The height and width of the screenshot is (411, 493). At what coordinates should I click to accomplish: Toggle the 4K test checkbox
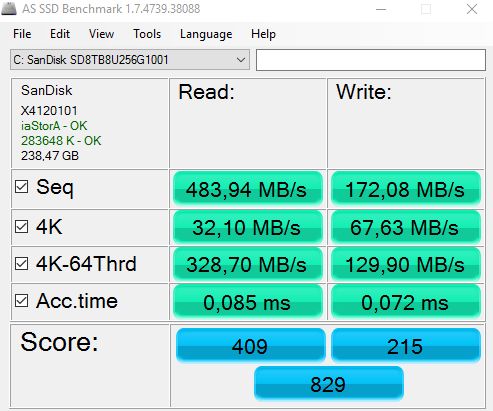pyautogui.click(x=21, y=227)
